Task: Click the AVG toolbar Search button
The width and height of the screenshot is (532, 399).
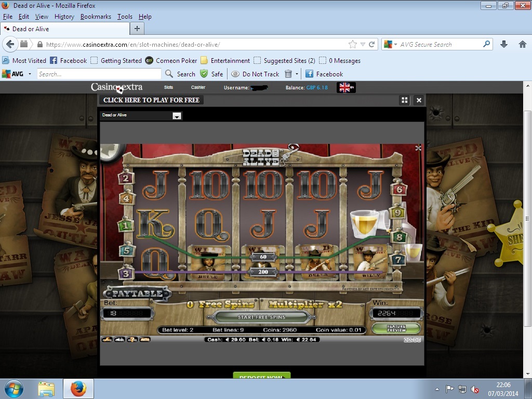Action: (180, 74)
